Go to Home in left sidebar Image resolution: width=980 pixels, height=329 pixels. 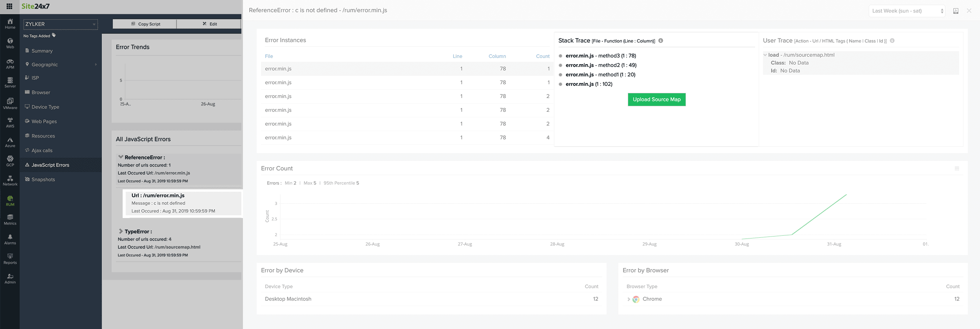(x=10, y=24)
